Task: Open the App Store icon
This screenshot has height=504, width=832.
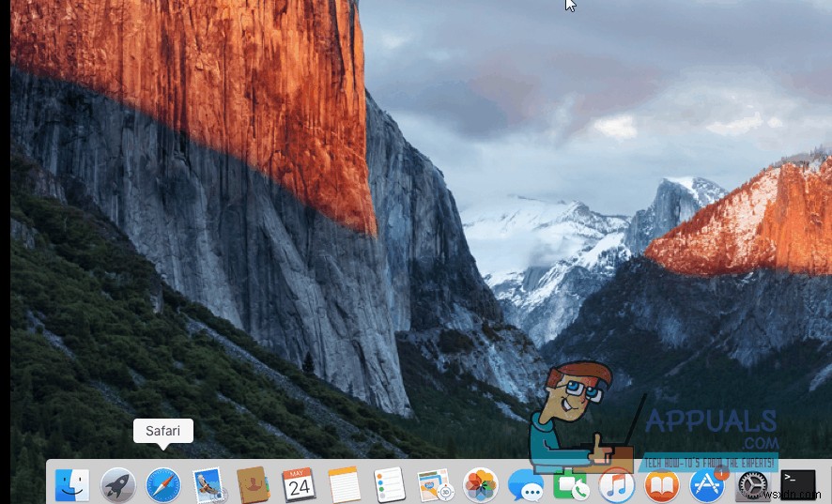Action: [707, 486]
